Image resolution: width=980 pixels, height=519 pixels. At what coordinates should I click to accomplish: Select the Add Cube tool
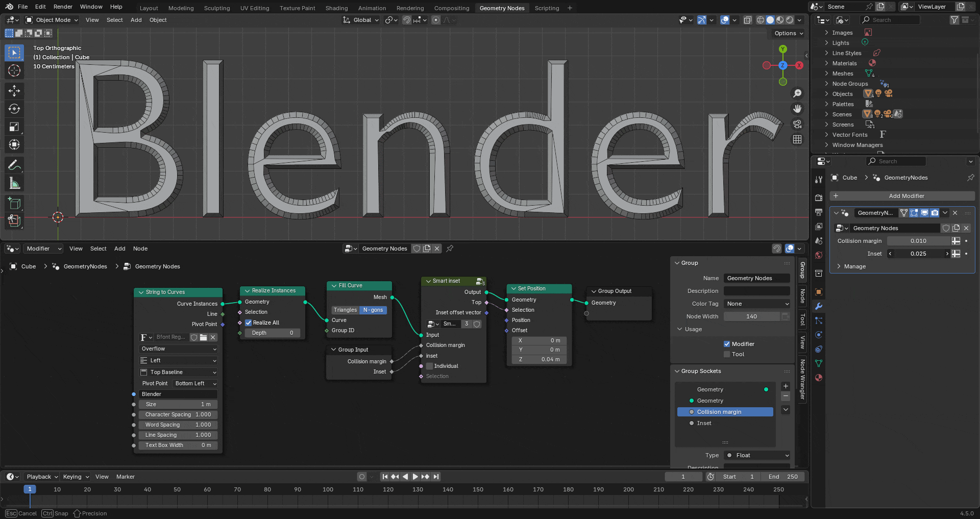pyautogui.click(x=14, y=203)
